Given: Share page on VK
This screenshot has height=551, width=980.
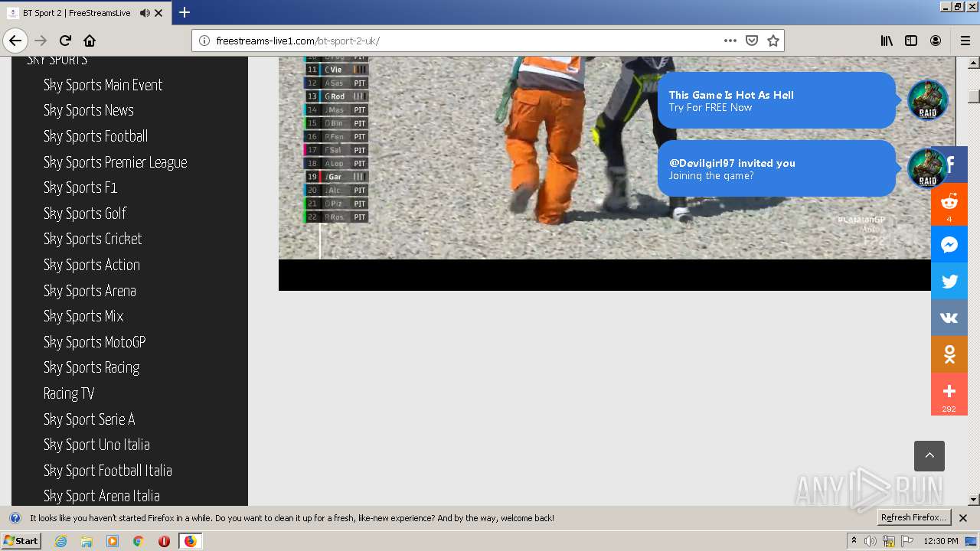Looking at the screenshot, I should pyautogui.click(x=949, y=318).
